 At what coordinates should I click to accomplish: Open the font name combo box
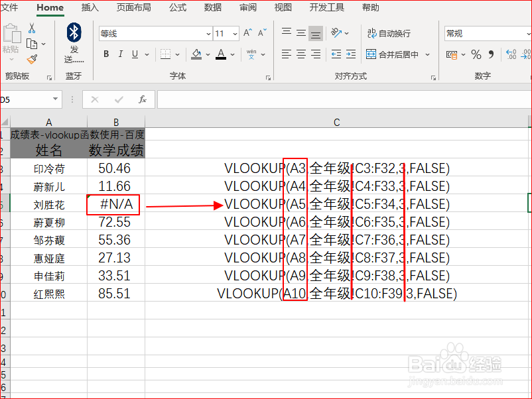click(x=156, y=34)
